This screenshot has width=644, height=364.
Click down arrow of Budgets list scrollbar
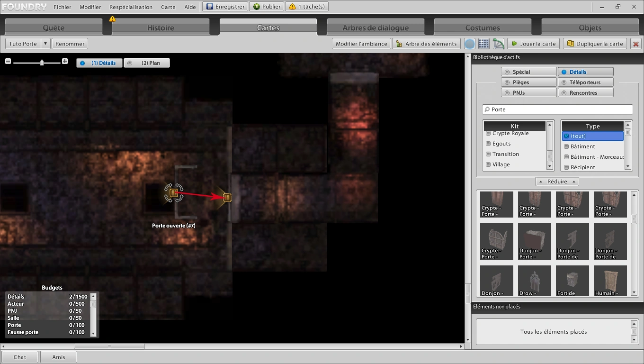click(x=93, y=334)
